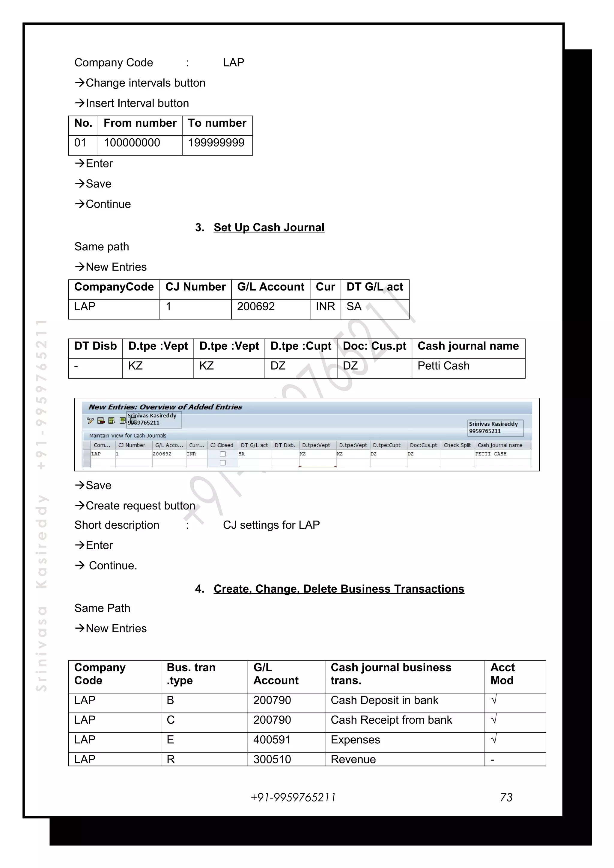614x868 pixels.
Task: Click 'Create, Change, Delete Business Transactions' heading
Action: click(x=338, y=589)
